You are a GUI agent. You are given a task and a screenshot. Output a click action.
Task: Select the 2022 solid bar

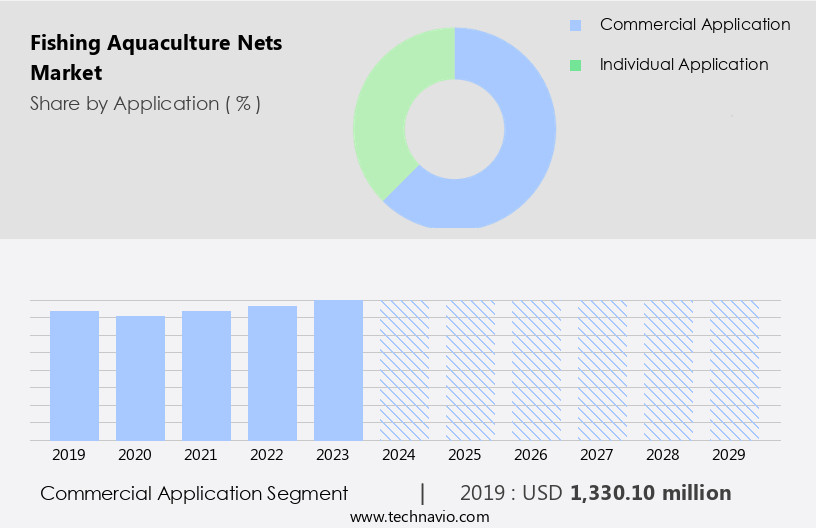pos(273,373)
